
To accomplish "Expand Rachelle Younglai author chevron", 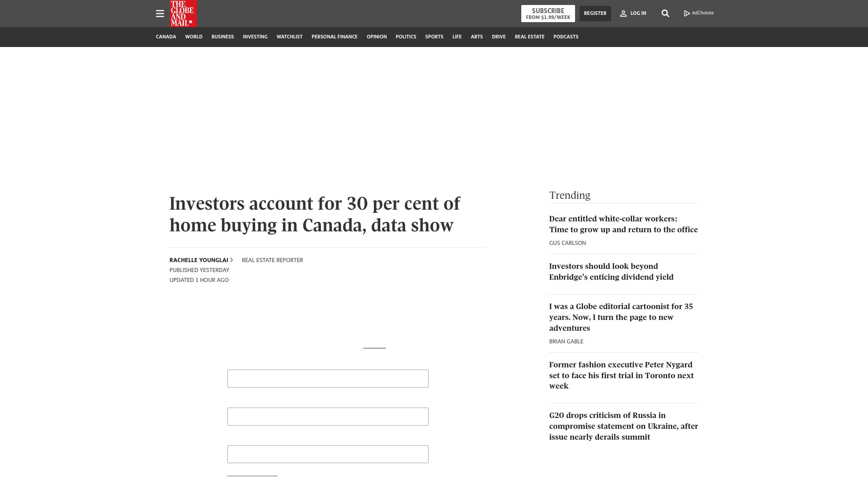I will pyautogui.click(x=231, y=260).
